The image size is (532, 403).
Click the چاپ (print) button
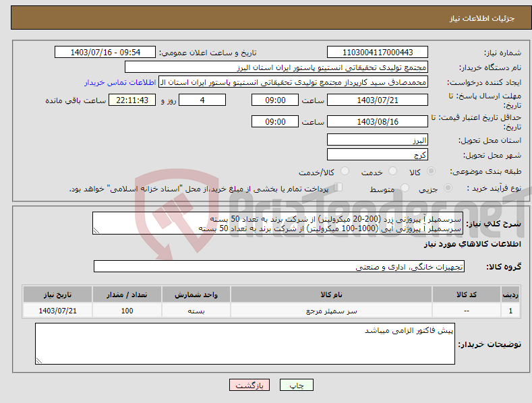click(296, 385)
